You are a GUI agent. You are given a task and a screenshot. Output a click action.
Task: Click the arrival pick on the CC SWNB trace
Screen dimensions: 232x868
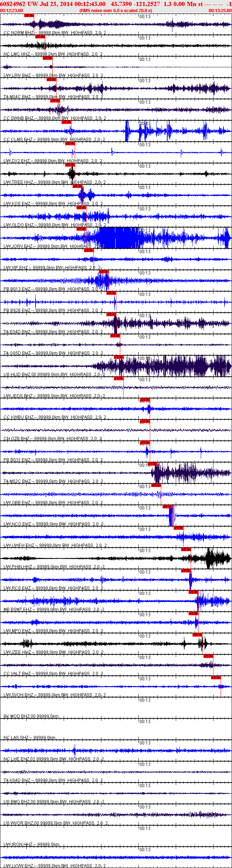coord(55,101)
